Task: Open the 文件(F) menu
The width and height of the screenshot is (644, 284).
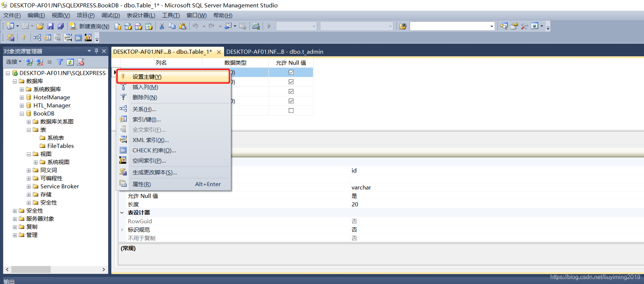Action: tap(12, 15)
